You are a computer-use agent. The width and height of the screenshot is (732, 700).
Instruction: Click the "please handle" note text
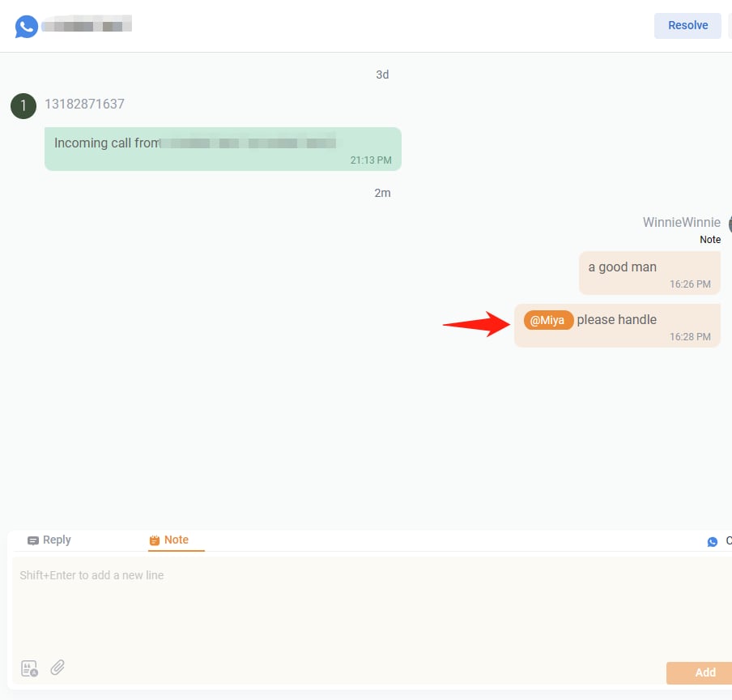(616, 320)
